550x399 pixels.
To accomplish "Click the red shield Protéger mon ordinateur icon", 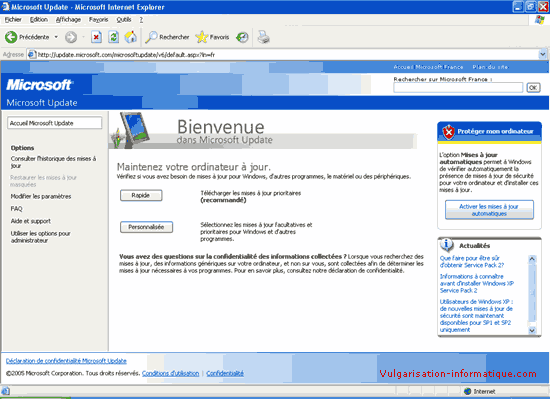I will pos(448,131).
